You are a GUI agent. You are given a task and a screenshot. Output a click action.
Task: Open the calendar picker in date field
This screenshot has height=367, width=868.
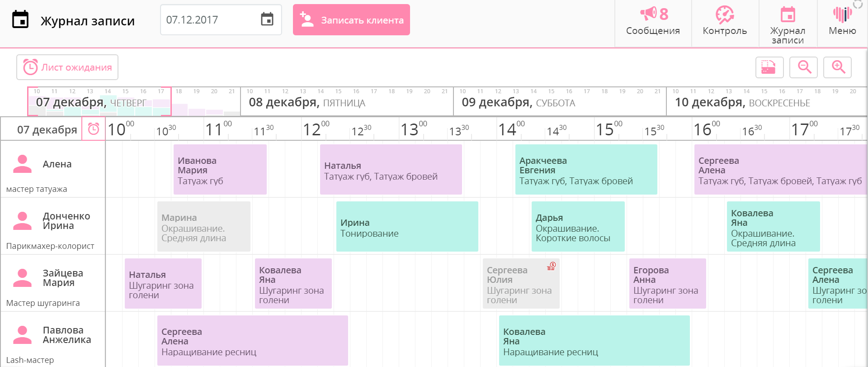[x=267, y=19]
